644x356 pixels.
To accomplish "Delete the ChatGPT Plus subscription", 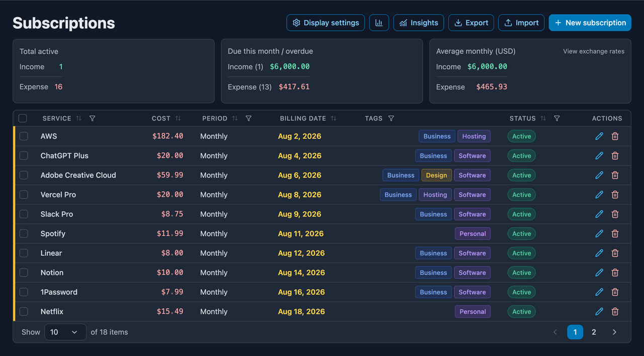I will (615, 156).
